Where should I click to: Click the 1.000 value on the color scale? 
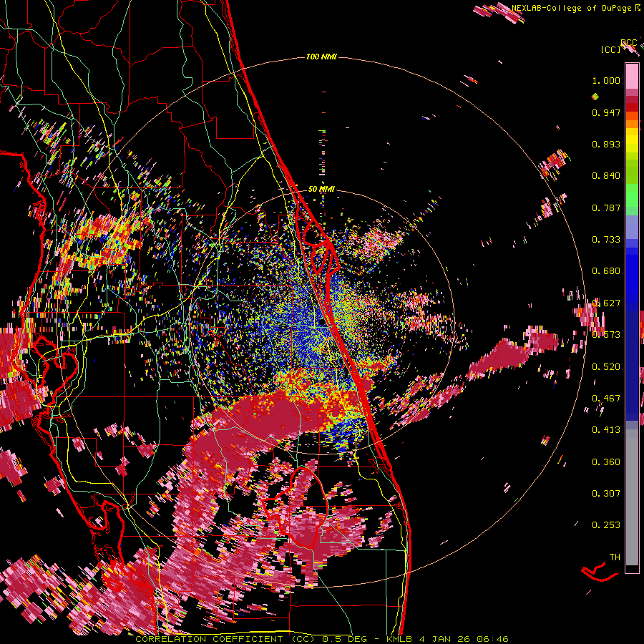click(606, 80)
